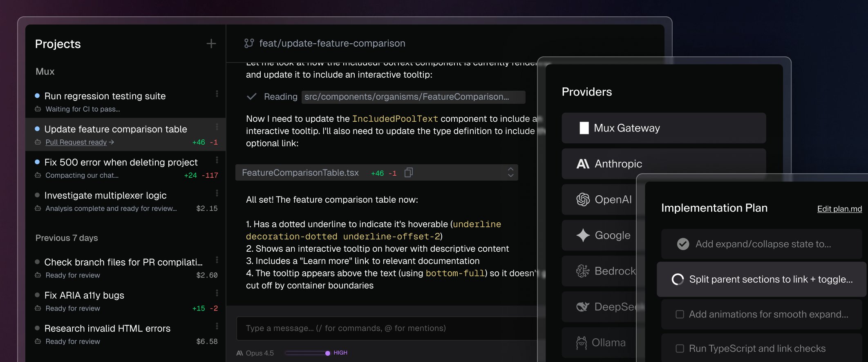Expand the FeatureComparisonTable.tsx diff chevron
This screenshot has width=868, height=362.
click(x=510, y=172)
